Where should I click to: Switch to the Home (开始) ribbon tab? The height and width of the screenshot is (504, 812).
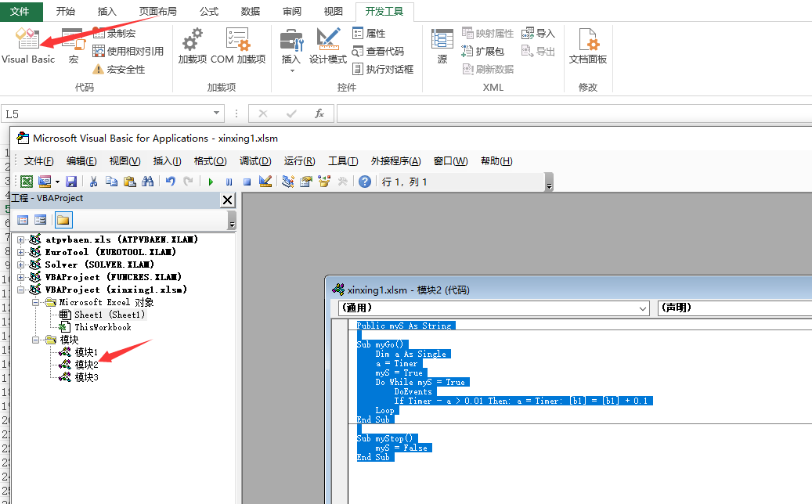pos(65,12)
